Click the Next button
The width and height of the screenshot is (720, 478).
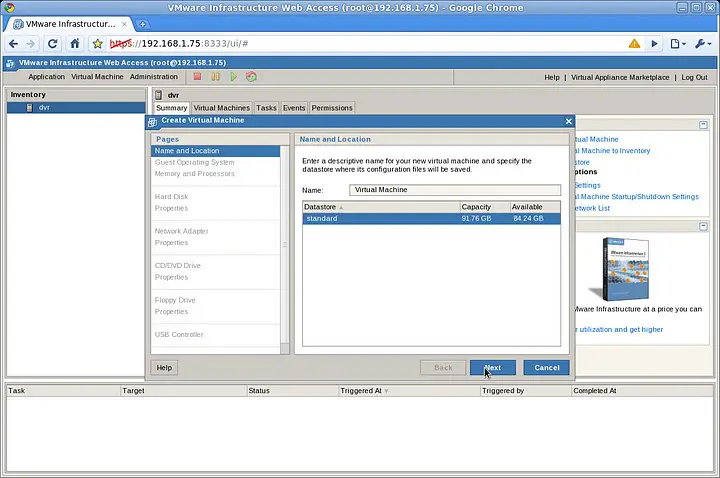pos(493,367)
